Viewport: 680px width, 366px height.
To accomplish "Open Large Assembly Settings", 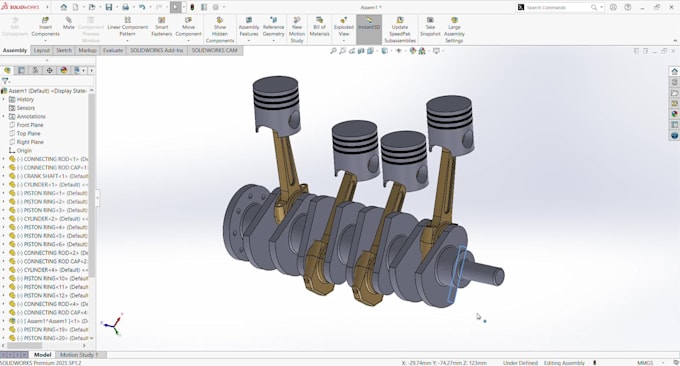I will click(x=454, y=30).
